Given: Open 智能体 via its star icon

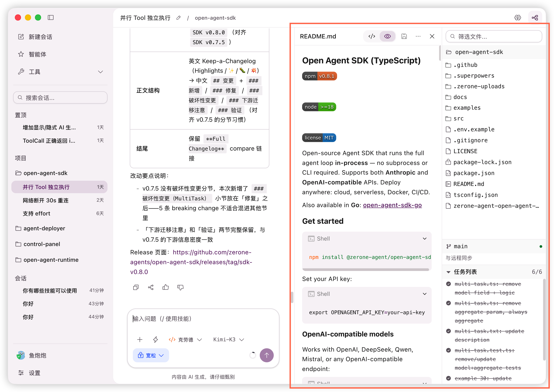Looking at the screenshot, I should 21,54.
